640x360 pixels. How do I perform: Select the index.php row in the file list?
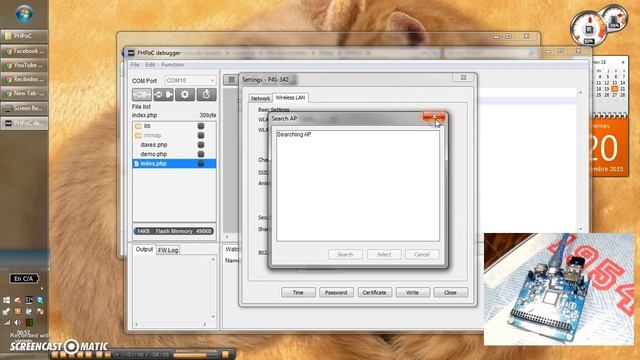coord(174,164)
